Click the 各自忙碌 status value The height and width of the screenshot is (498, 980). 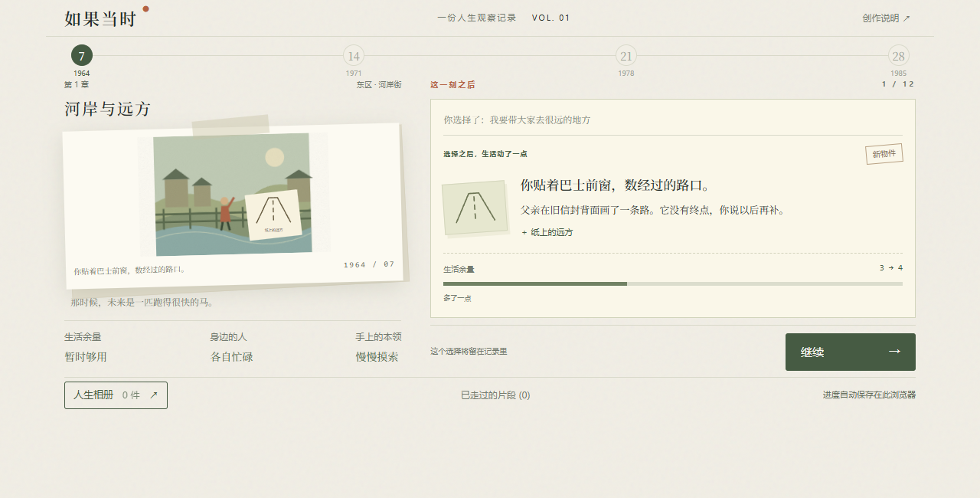click(232, 357)
